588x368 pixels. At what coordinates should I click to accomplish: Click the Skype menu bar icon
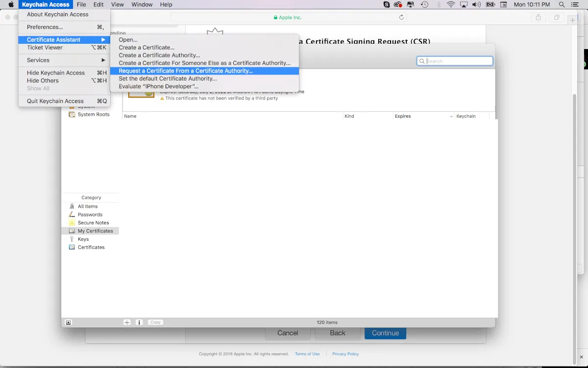[387, 4]
